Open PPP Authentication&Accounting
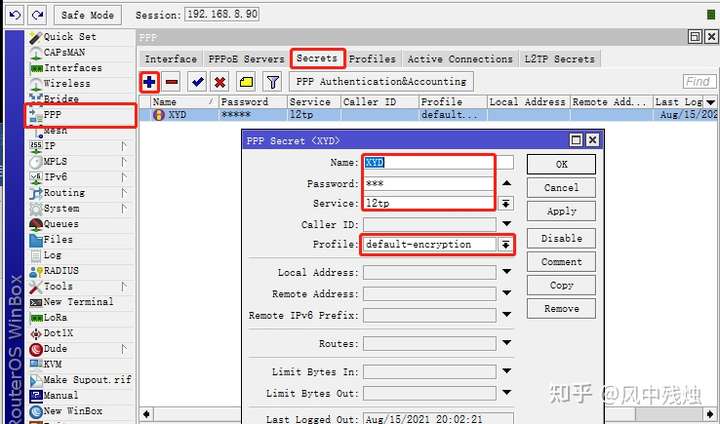 (x=381, y=82)
